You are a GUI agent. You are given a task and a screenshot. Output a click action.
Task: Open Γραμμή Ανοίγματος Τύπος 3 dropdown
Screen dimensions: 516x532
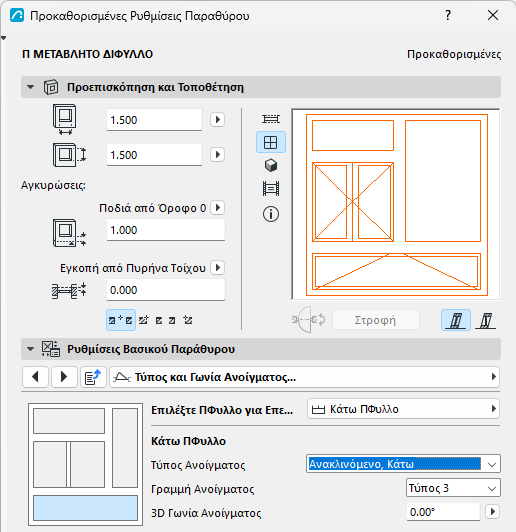(453, 488)
